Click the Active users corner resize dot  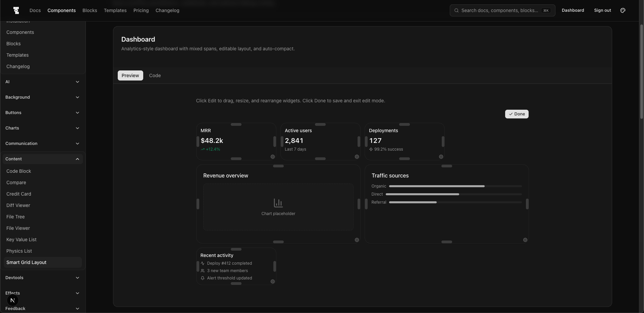[357, 157]
